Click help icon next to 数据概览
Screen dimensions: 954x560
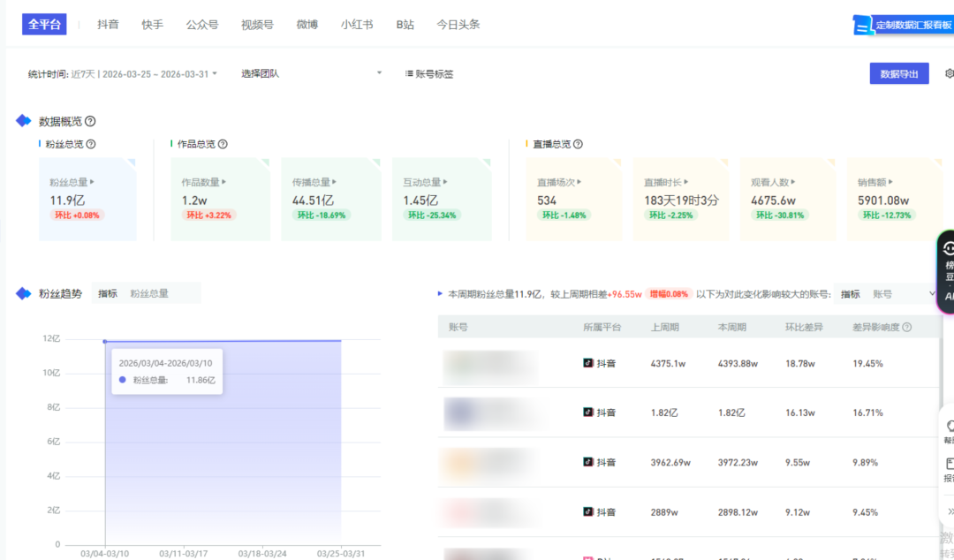point(90,122)
